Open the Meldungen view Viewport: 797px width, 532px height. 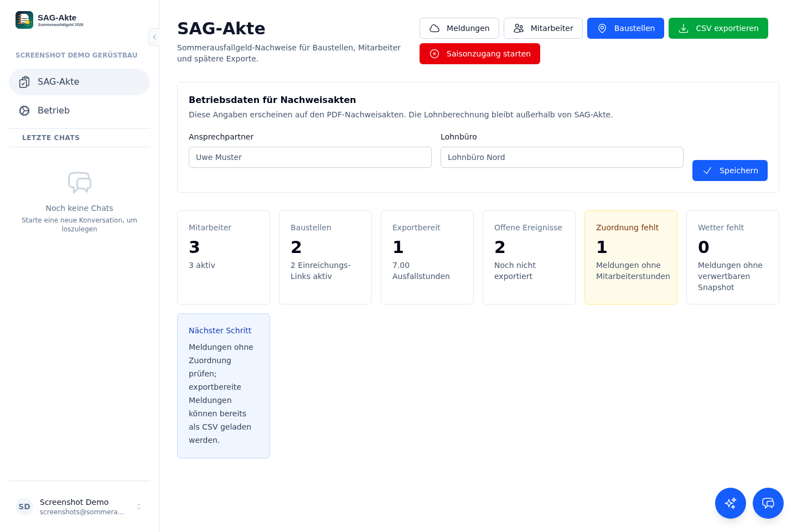[x=459, y=28]
